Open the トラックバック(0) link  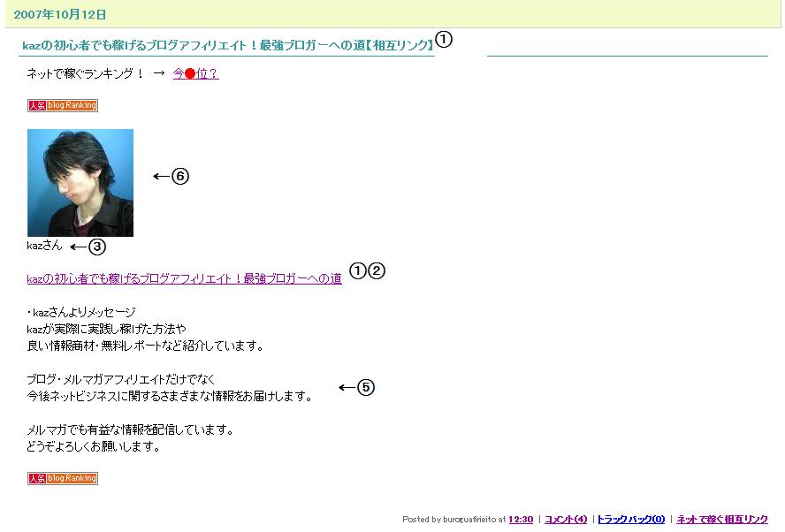(631, 520)
